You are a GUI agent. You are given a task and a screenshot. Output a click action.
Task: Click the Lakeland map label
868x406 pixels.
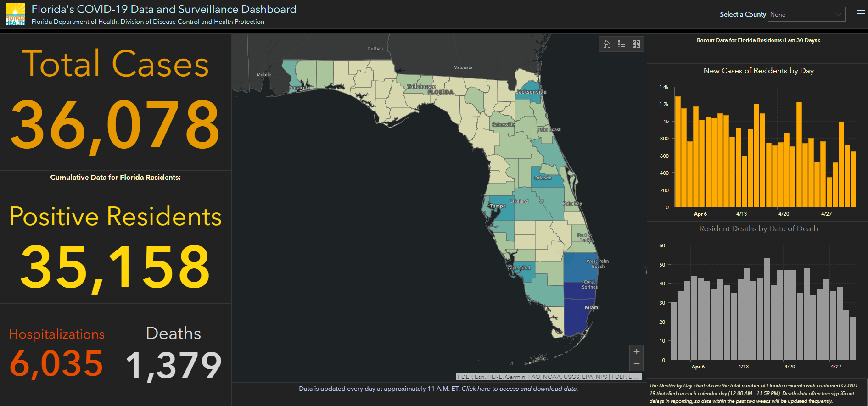tap(519, 201)
